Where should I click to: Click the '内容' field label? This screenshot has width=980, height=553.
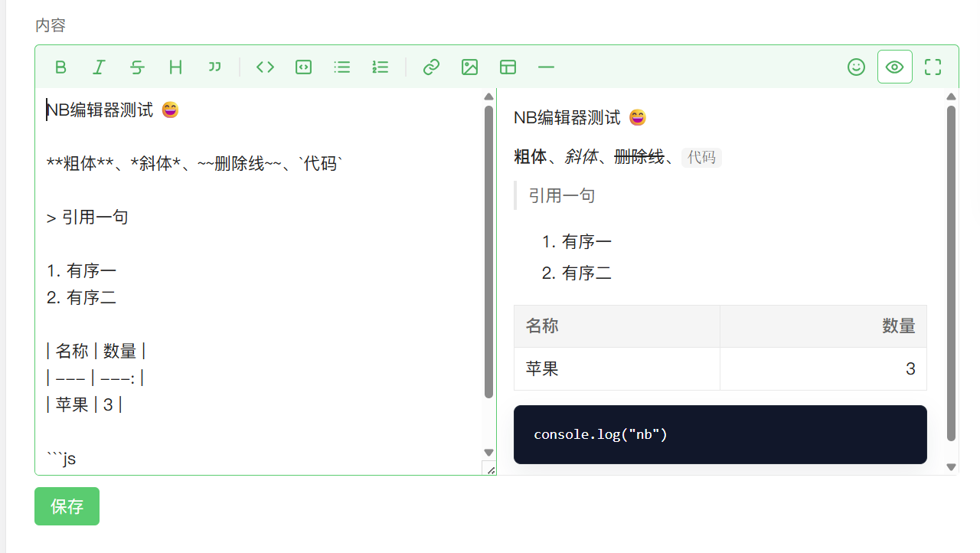click(x=51, y=25)
